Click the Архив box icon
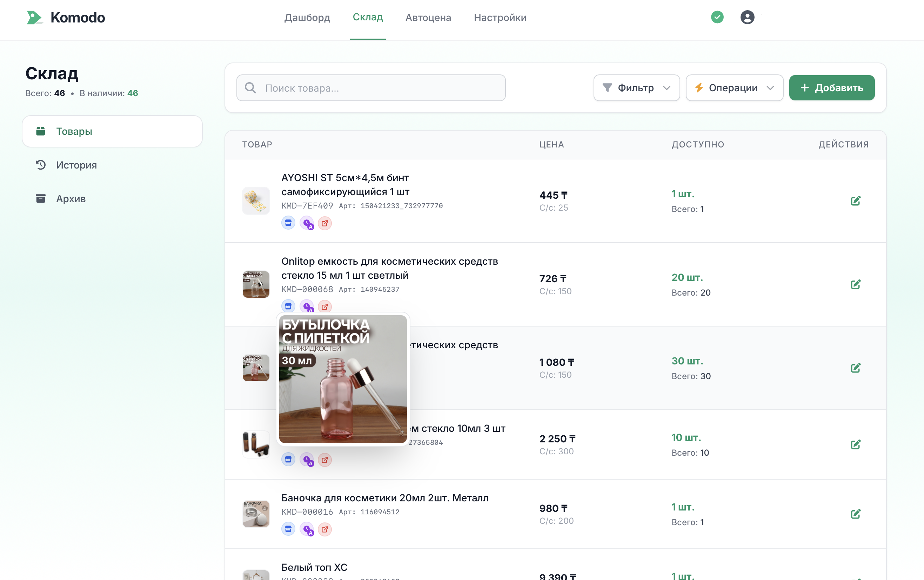Image resolution: width=924 pixels, height=580 pixels. pos(41,199)
